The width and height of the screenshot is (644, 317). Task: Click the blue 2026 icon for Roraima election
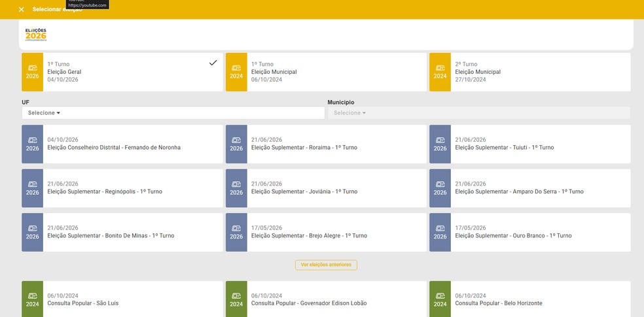236,144
